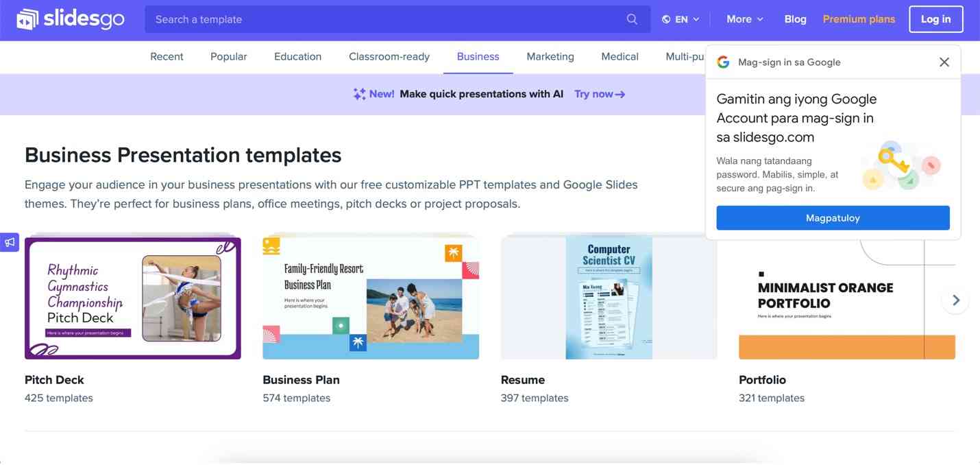Click the megaphone feedback icon
This screenshot has width=980, height=465.
pyautogui.click(x=10, y=242)
